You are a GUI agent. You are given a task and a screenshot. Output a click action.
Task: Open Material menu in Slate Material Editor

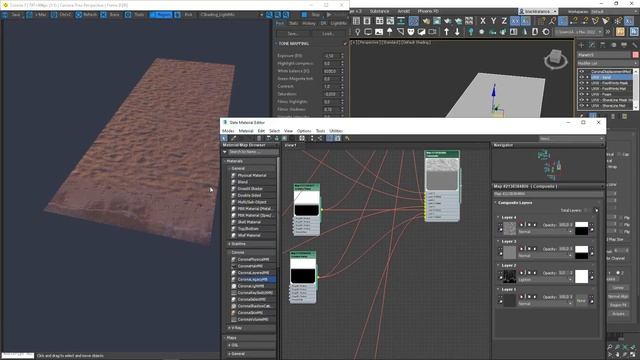(246, 131)
